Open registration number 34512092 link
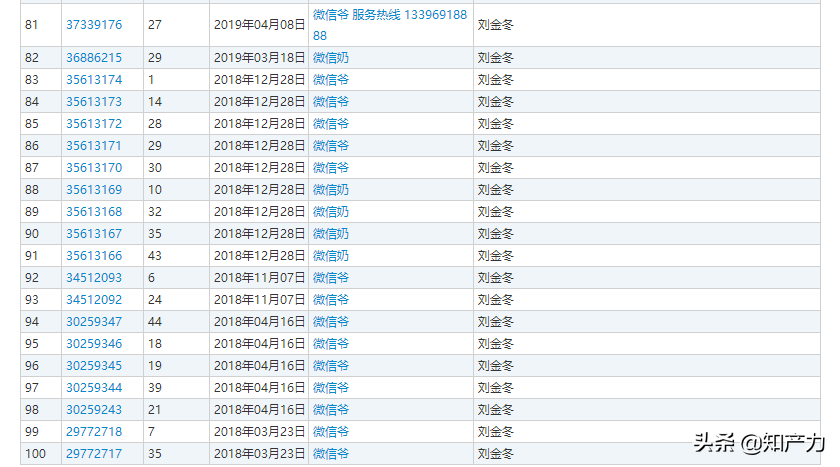The width and height of the screenshot is (840, 467). coord(94,299)
